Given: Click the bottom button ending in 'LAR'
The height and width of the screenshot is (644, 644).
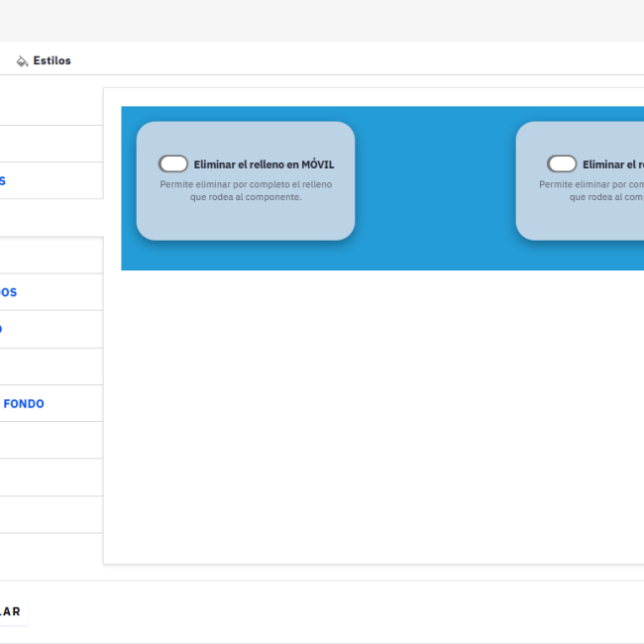Looking at the screenshot, I should pyautogui.click(x=12, y=611).
